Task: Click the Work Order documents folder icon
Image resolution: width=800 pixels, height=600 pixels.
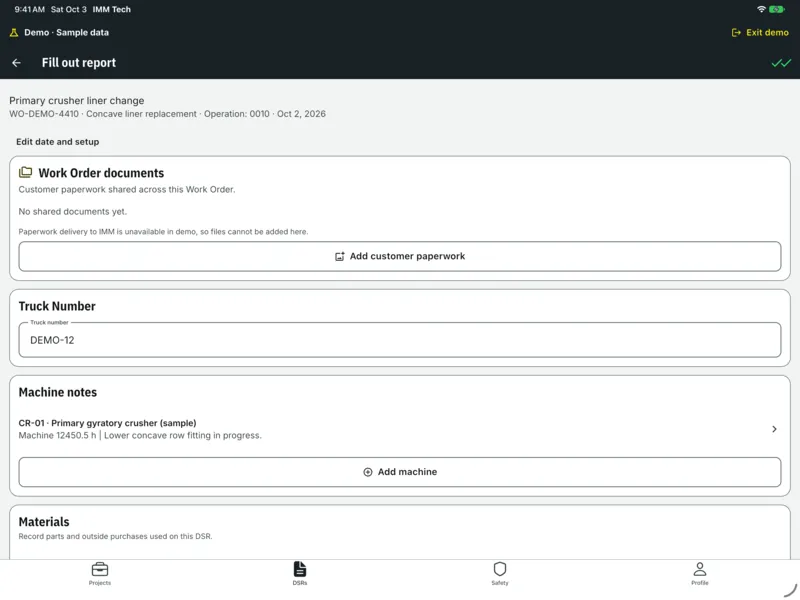Action: [x=26, y=172]
